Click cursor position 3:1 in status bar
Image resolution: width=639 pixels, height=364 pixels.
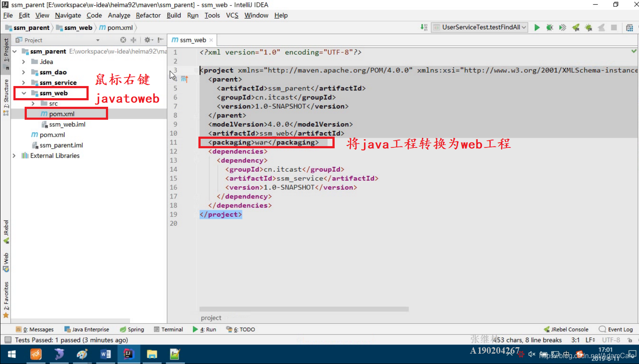pyautogui.click(x=575, y=340)
